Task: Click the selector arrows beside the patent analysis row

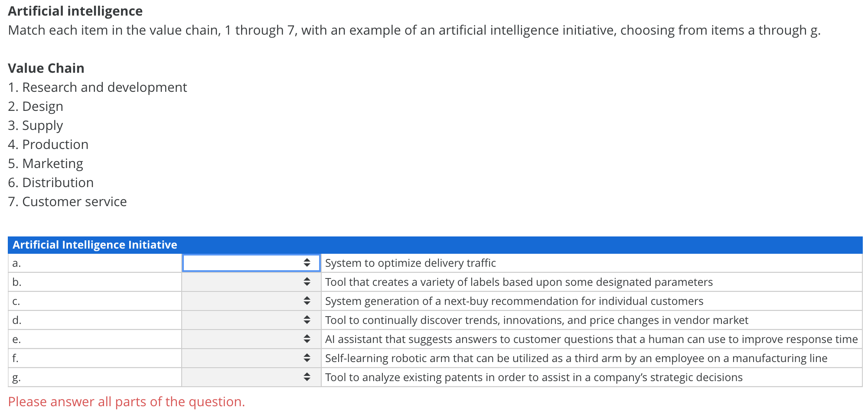Action: coord(307,377)
